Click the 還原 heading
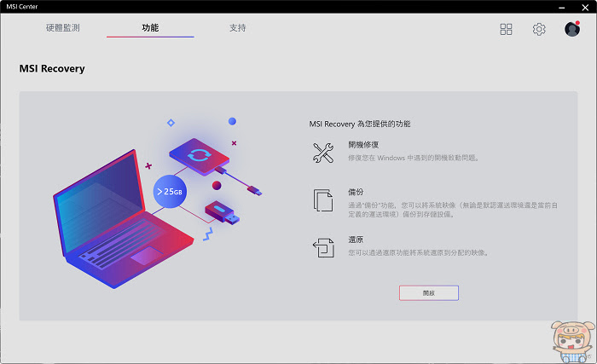The width and height of the screenshot is (597, 364). pos(356,240)
